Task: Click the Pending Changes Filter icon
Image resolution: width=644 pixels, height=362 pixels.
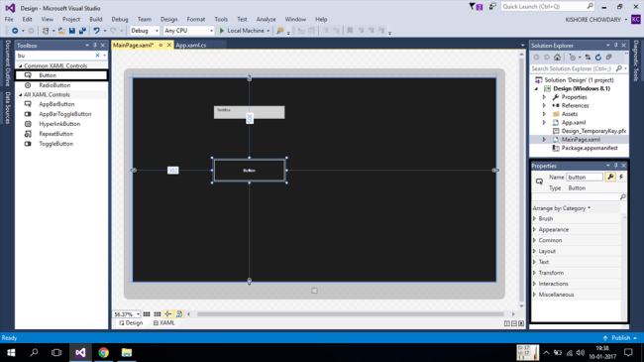Action: [572, 58]
